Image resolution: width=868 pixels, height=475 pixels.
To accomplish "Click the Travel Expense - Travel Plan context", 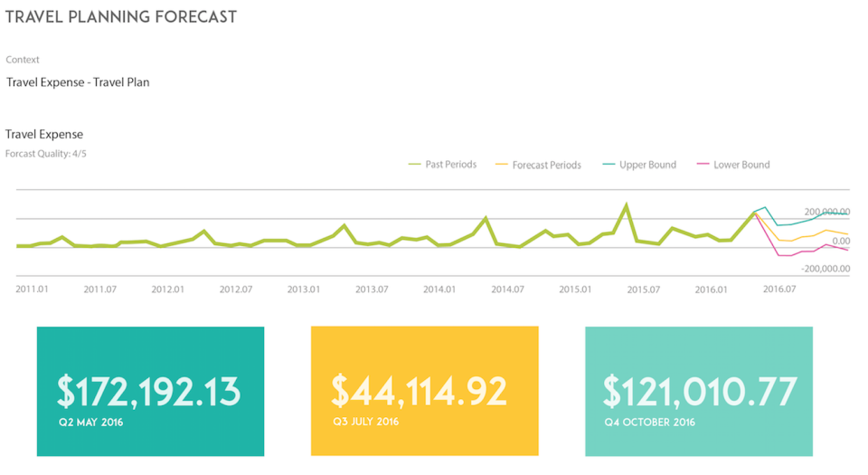I will (x=78, y=82).
